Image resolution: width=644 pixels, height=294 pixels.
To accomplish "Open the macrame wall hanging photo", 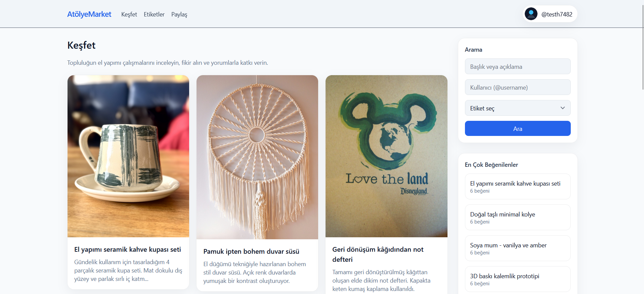I will pos(257,157).
